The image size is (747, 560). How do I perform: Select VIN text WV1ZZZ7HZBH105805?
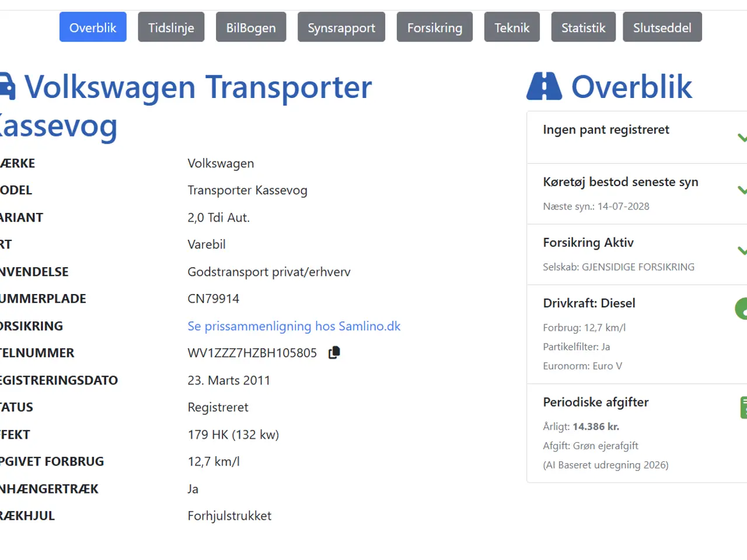[x=252, y=353]
